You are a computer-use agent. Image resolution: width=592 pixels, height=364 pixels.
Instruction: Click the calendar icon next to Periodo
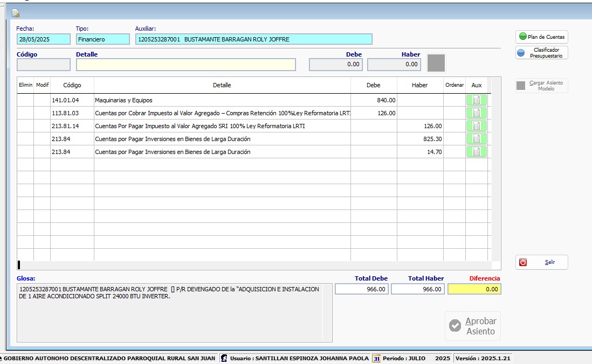[377, 359]
